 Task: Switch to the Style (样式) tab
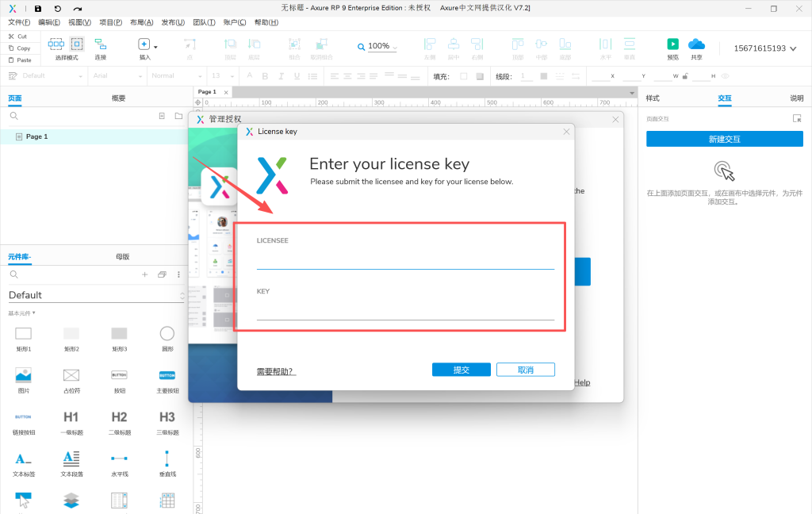point(653,98)
